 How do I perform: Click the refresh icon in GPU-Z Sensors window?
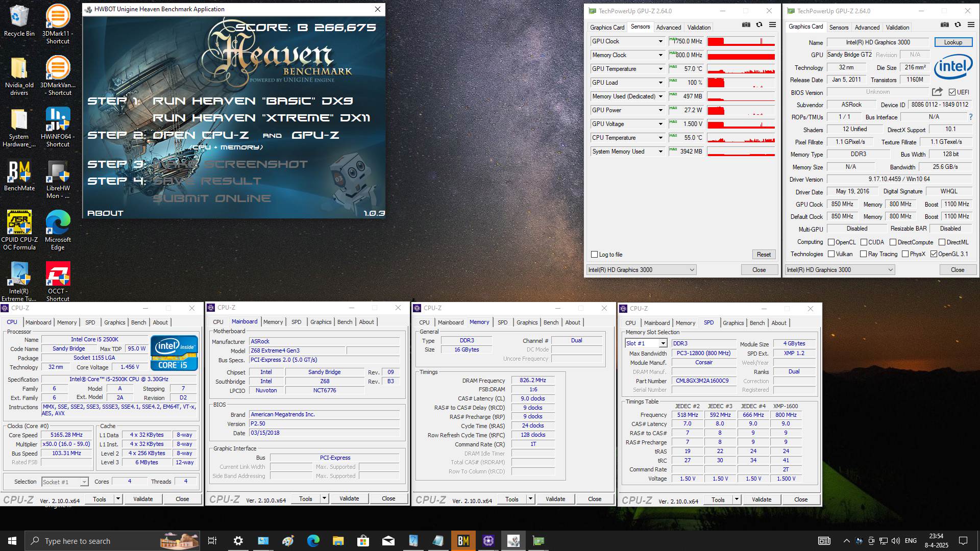click(x=759, y=25)
